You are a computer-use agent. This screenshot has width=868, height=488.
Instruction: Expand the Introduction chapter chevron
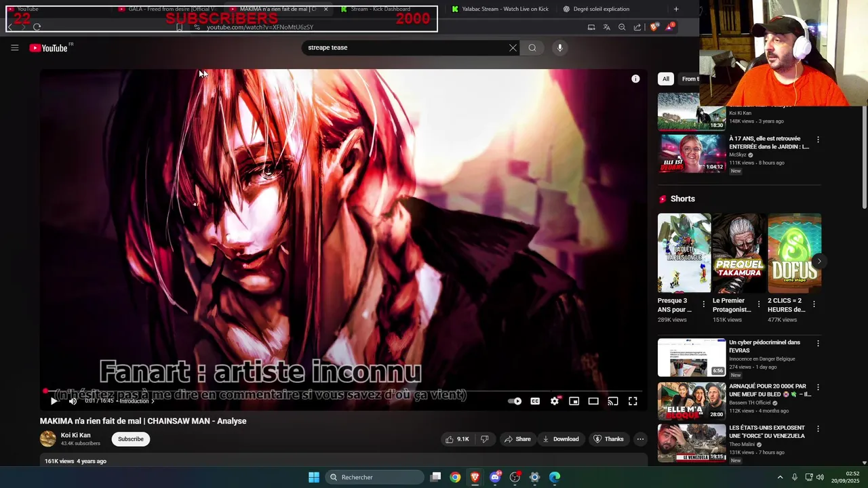pyautogui.click(x=153, y=401)
